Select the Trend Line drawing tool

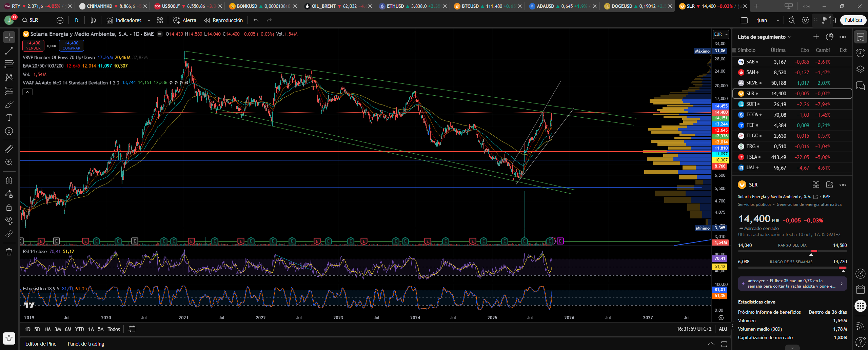tap(9, 51)
